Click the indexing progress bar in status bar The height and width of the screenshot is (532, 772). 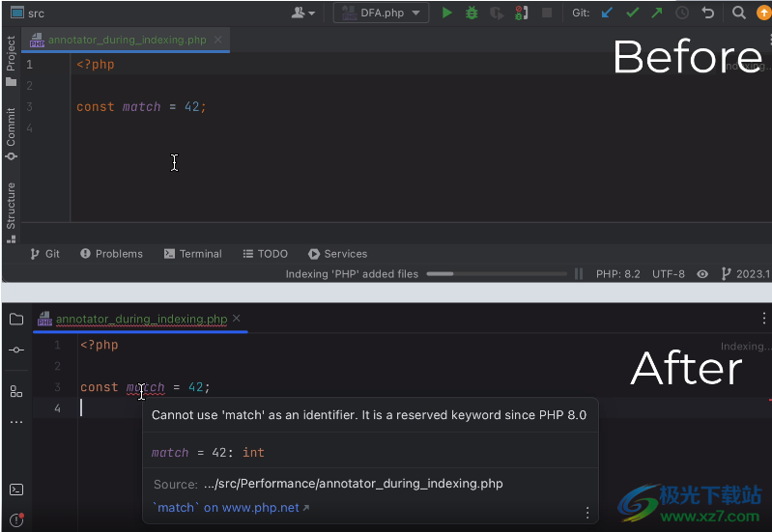point(497,274)
